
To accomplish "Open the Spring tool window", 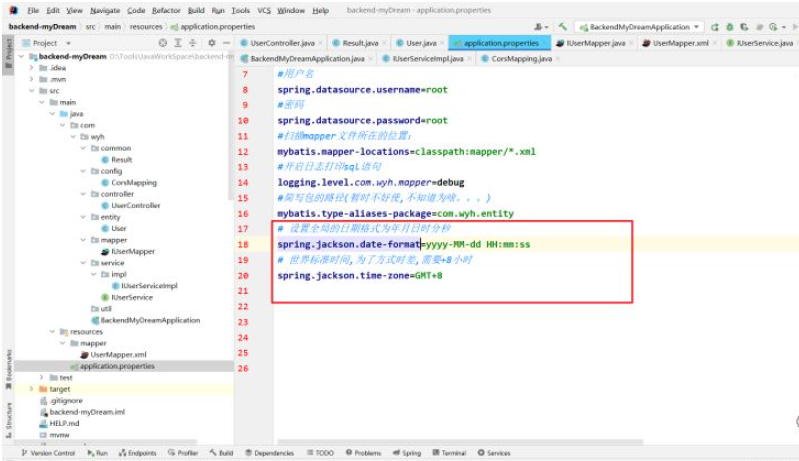I will [x=407, y=453].
